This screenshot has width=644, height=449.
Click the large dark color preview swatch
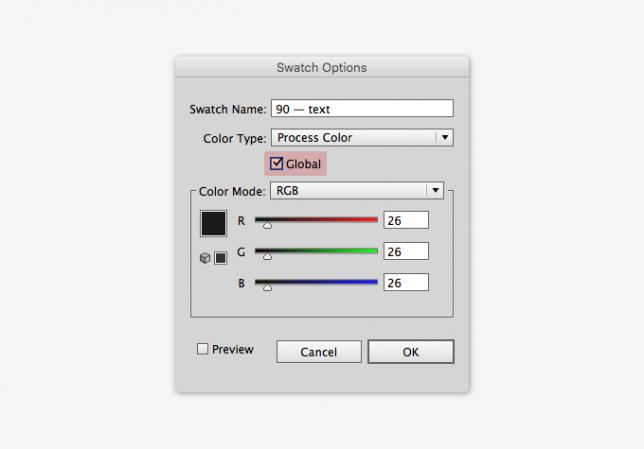coord(213,223)
